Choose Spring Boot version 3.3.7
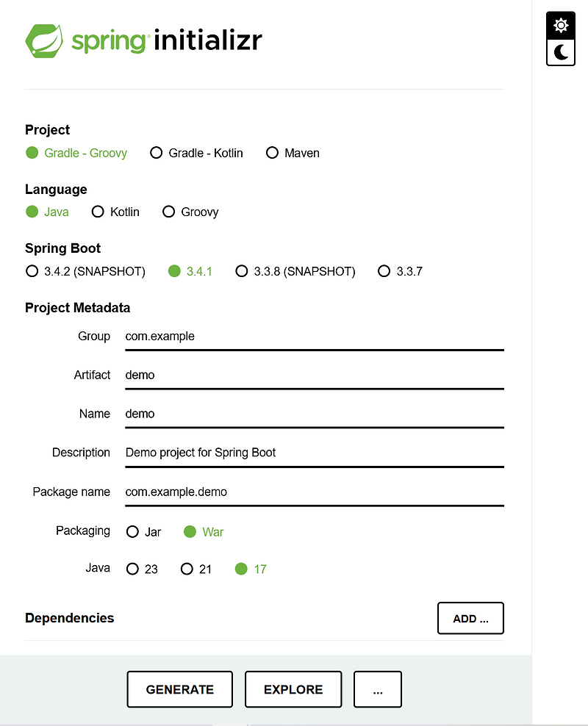 [x=384, y=271]
